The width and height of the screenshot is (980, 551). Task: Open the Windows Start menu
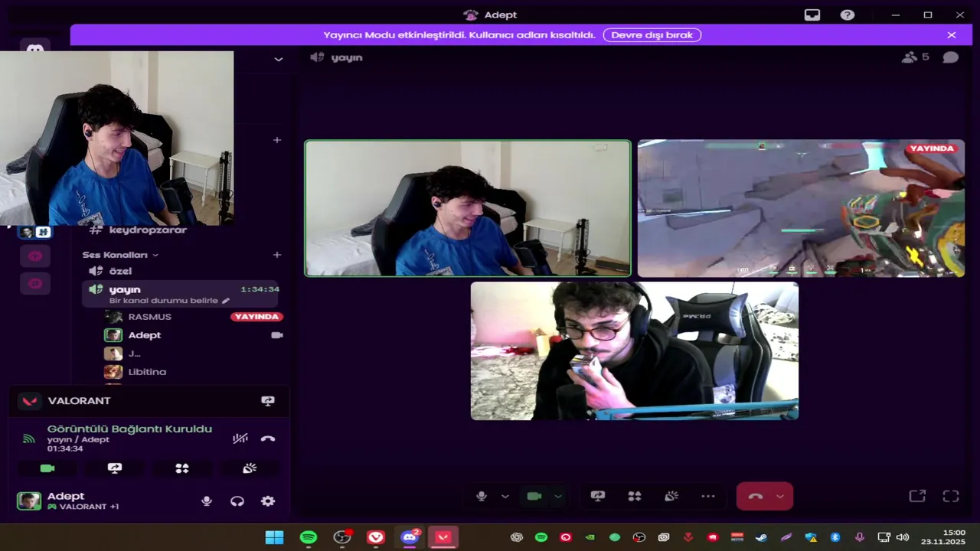tap(274, 537)
